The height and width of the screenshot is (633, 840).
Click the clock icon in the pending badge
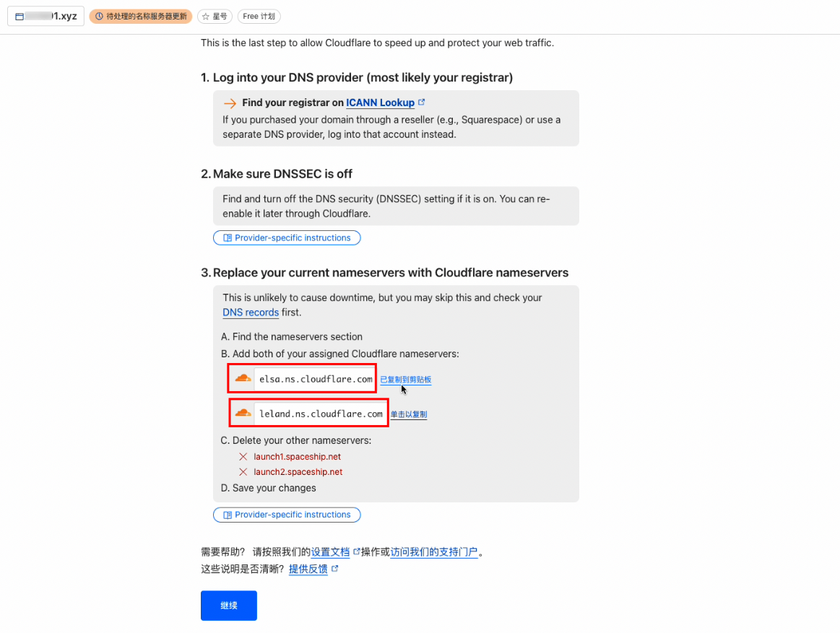[x=99, y=16]
